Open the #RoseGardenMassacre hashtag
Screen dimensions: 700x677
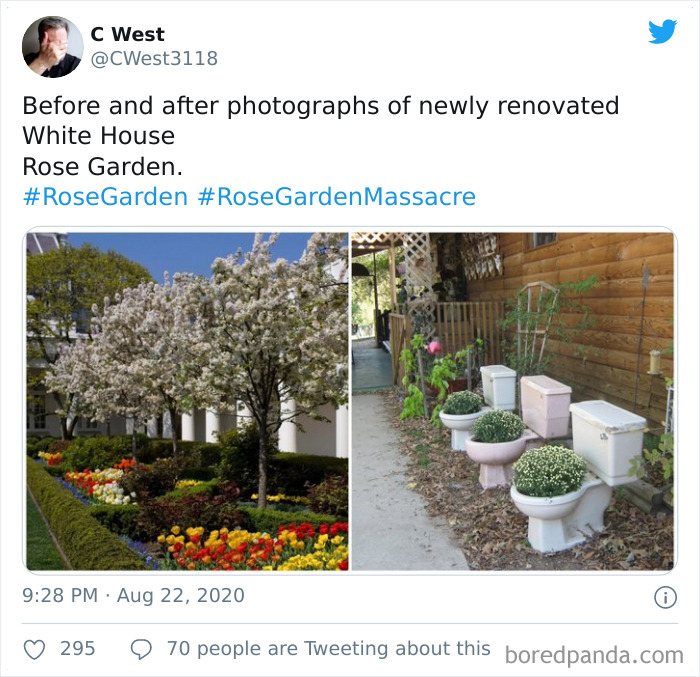337,197
